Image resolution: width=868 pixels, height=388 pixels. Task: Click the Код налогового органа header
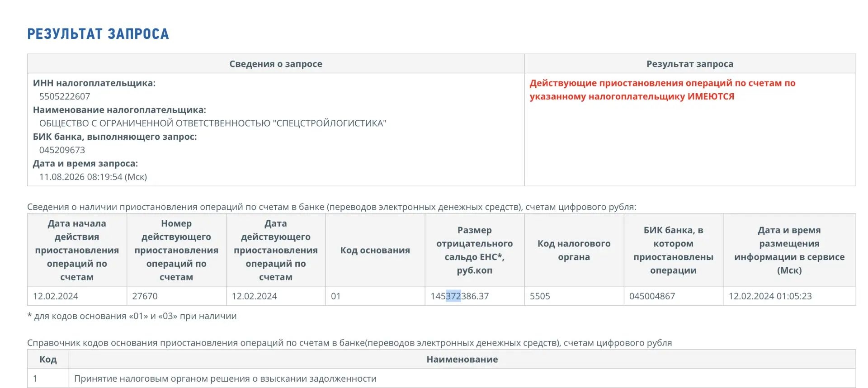(574, 250)
